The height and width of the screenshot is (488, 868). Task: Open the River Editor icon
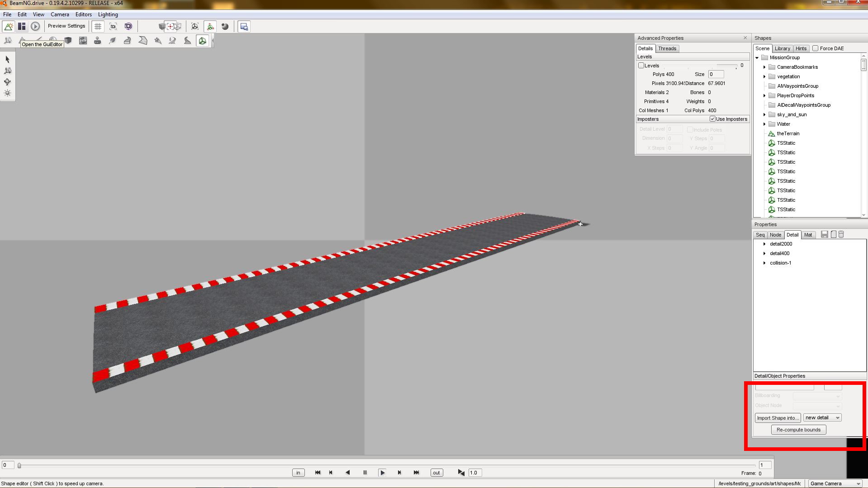tap(172, 41)
